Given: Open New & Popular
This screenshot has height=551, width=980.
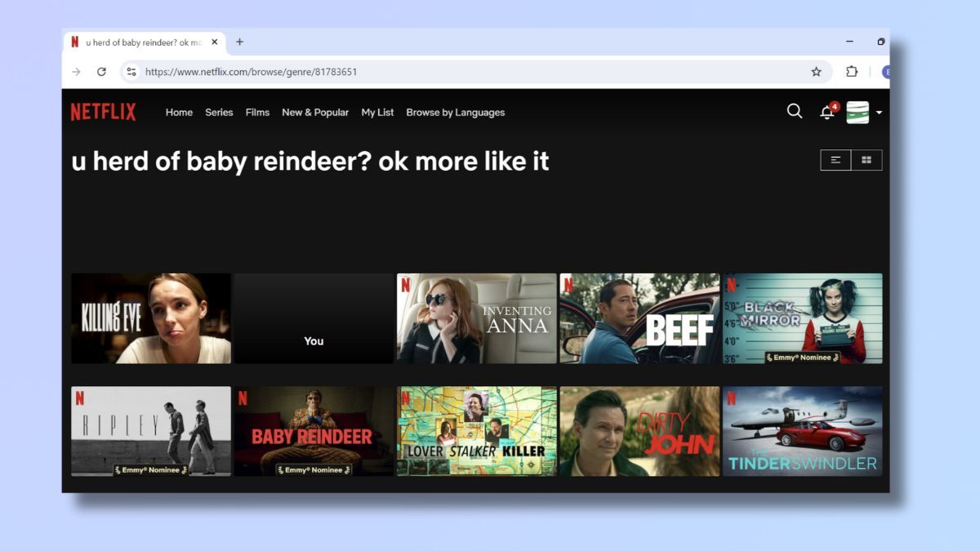Looking at the screenshot, I should [315, 113].
